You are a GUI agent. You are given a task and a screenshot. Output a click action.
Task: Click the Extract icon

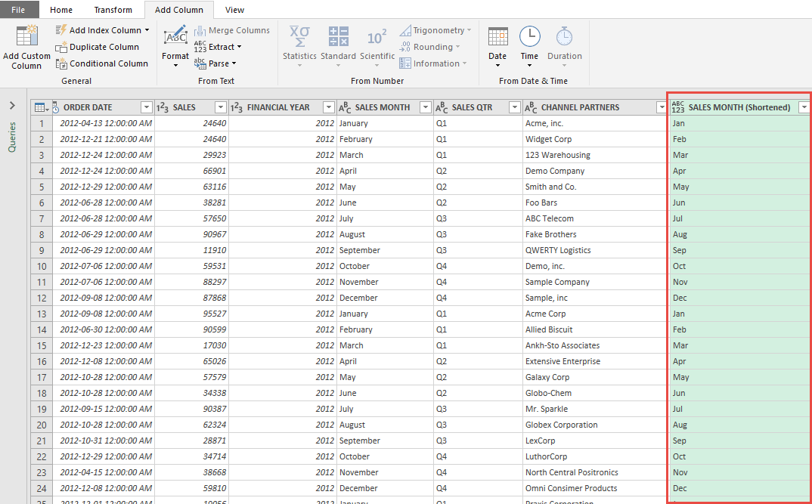[x=200, y=47]
